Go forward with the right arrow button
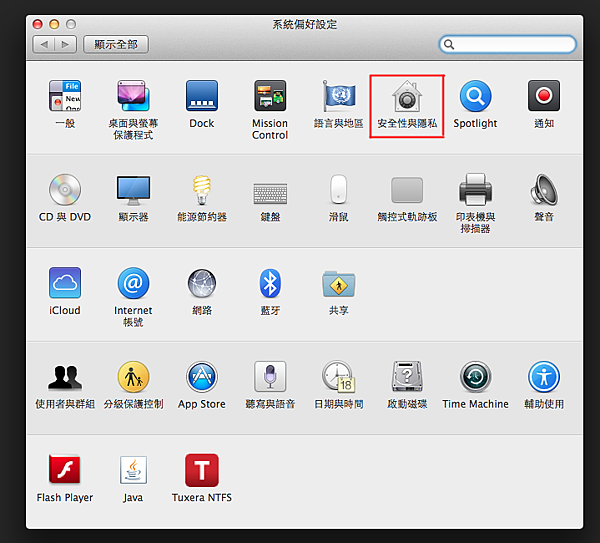The width and height of the screenshot is (600, 543). click(x=66, y=44)
